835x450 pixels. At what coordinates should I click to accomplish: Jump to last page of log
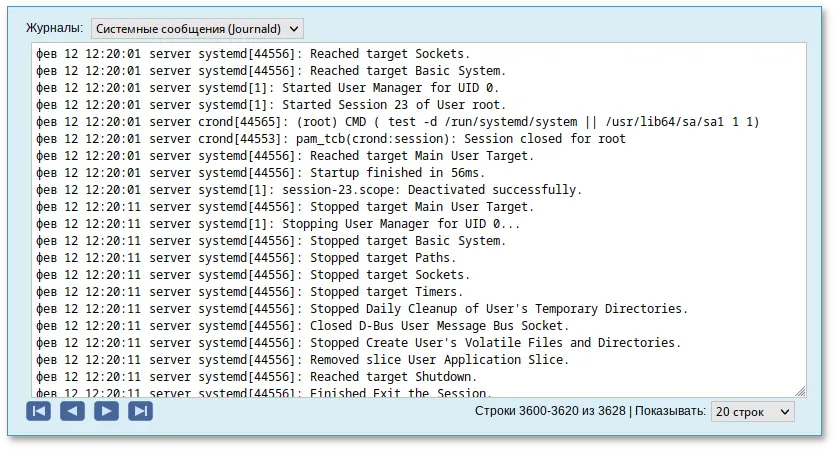(141, 411)
